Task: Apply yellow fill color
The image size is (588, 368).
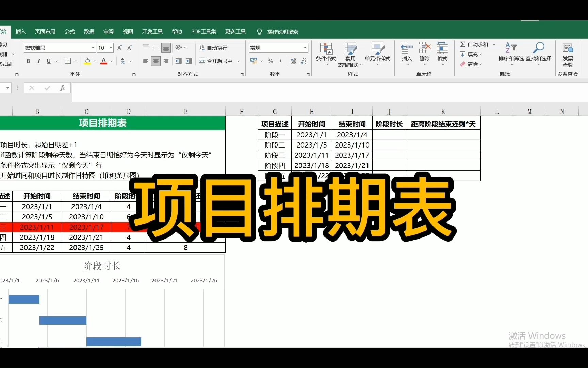Action: pos(87,61)
